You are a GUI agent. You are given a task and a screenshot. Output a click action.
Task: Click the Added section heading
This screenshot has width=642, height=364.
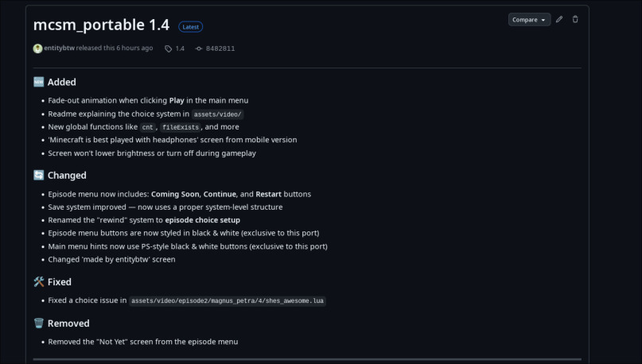click(x=61, y=82)
